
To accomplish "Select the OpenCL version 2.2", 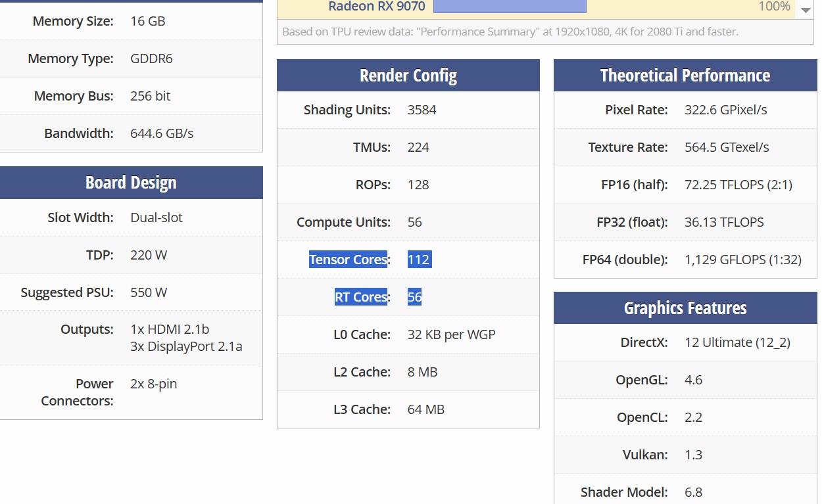I will coord(693,417).
